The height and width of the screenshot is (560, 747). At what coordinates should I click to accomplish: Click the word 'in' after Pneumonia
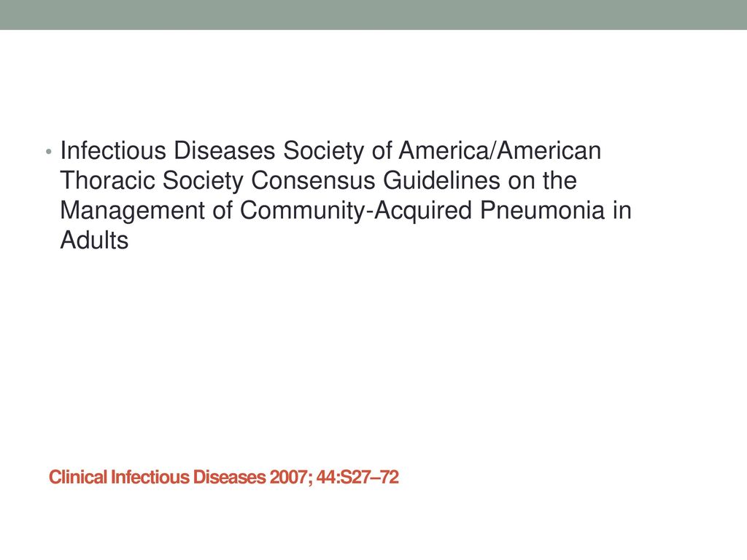622,211
